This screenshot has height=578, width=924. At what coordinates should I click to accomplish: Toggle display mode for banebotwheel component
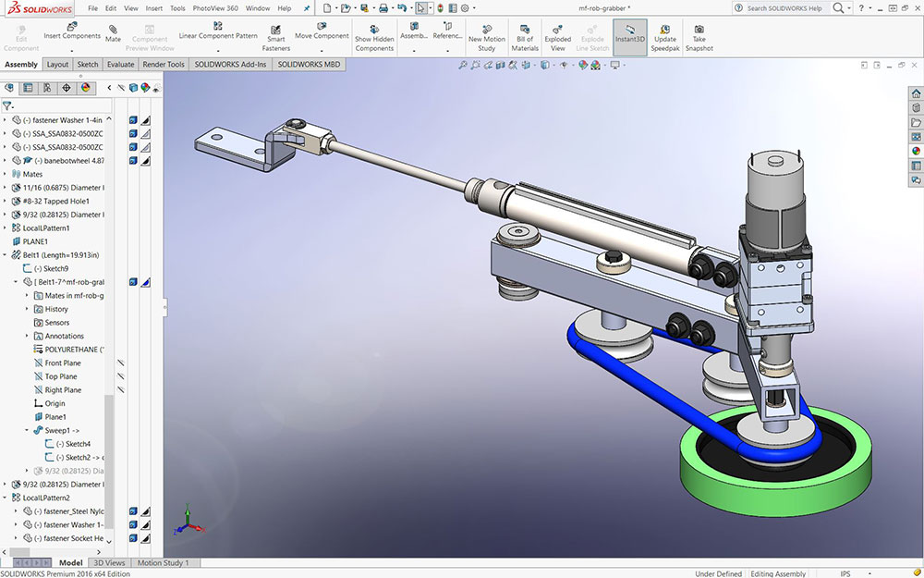[x=133, y=160]
